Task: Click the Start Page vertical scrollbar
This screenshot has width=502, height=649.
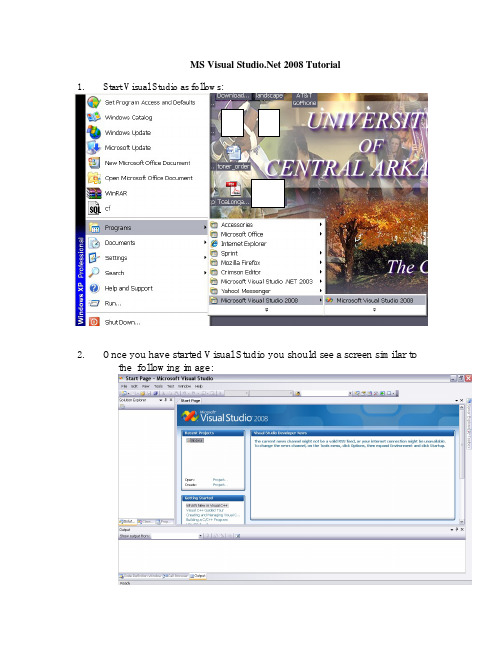Action: (x=461, y=464)
